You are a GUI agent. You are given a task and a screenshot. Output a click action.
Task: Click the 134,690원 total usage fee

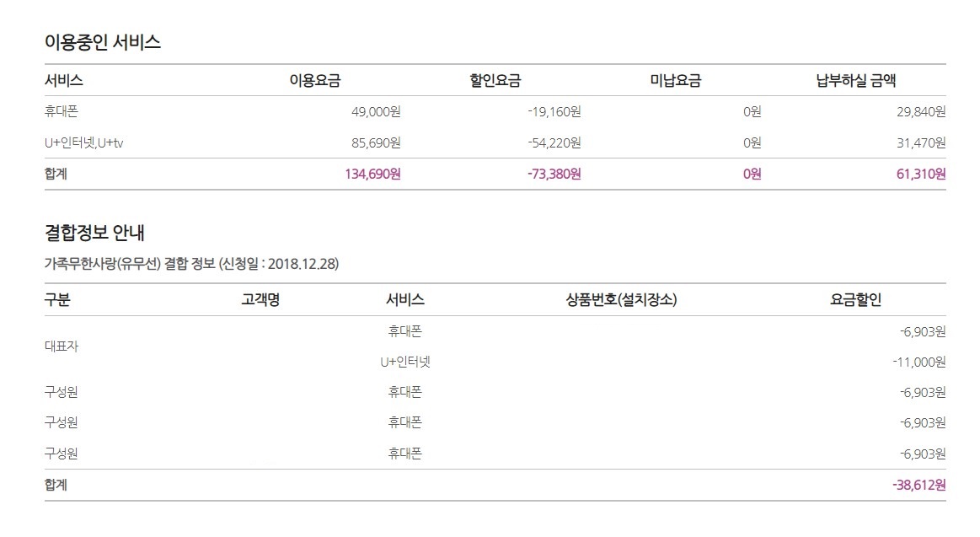click(x=372, y=175)
